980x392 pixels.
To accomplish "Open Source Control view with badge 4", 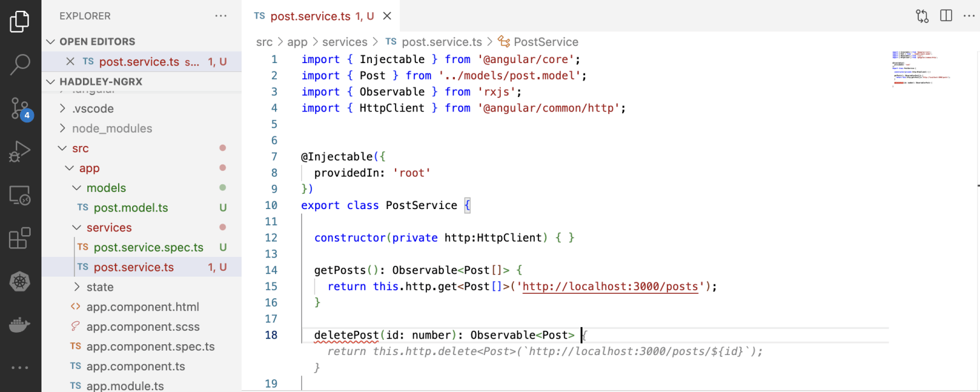I will [x=20, y=108].
